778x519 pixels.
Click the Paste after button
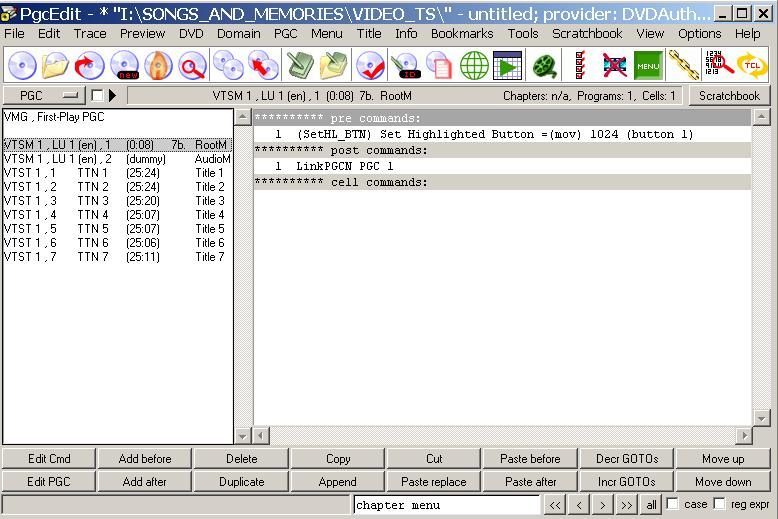tap(530, 482)
